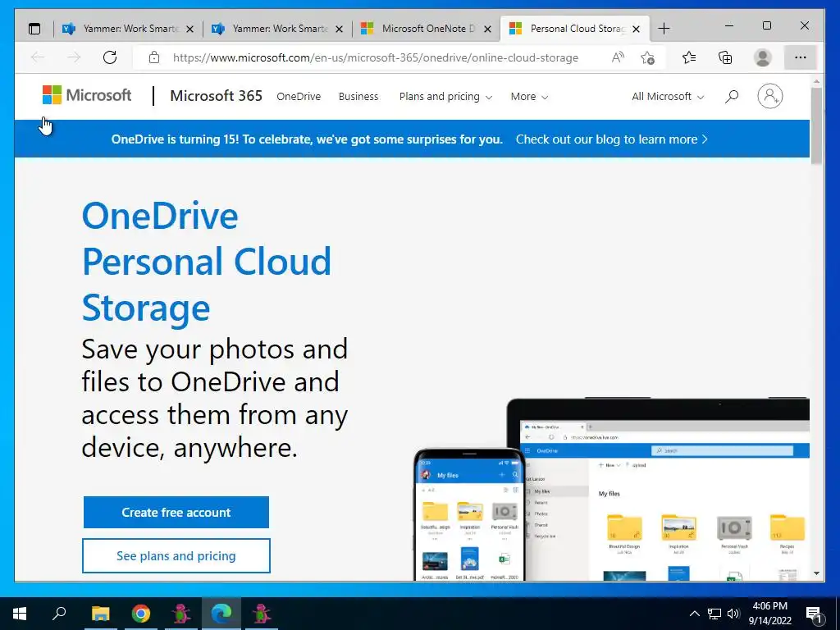Close the first Yammer tab
840x630 pixels.
pyautogui.click(x=189, y=29)
